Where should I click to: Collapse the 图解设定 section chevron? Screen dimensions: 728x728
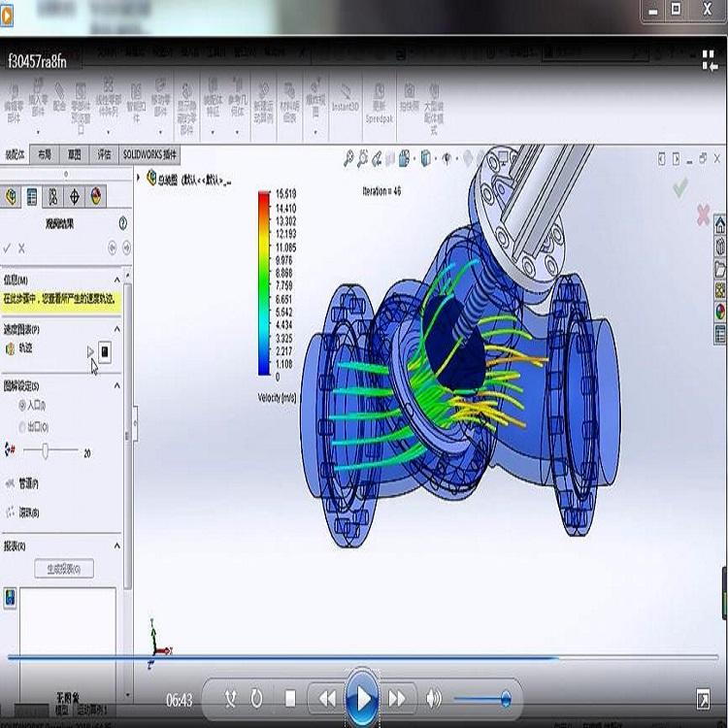tap(117, 384)
